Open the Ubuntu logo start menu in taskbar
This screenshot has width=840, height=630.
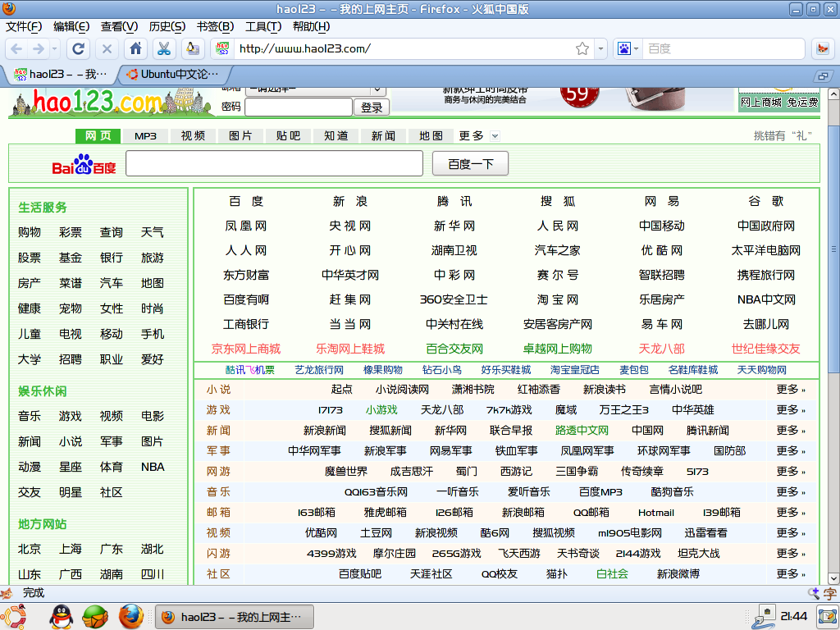[13, 617]
